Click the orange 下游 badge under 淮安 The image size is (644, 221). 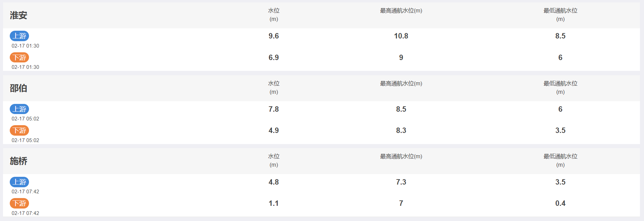tap(19, 57)
